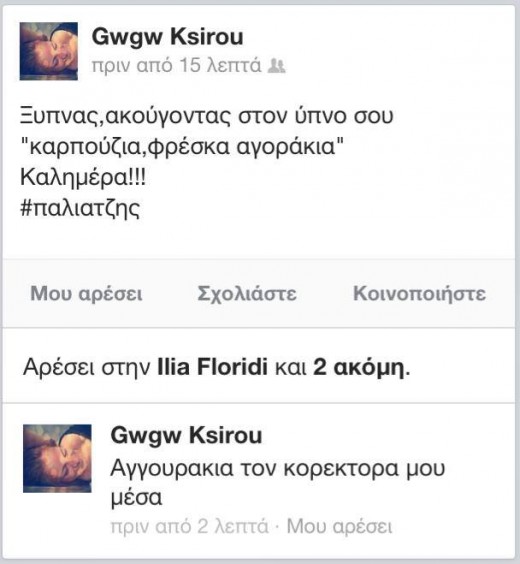Open the post author's profile picture
Viewport: 520px width, 564px height.
click(x=49, y=51)
